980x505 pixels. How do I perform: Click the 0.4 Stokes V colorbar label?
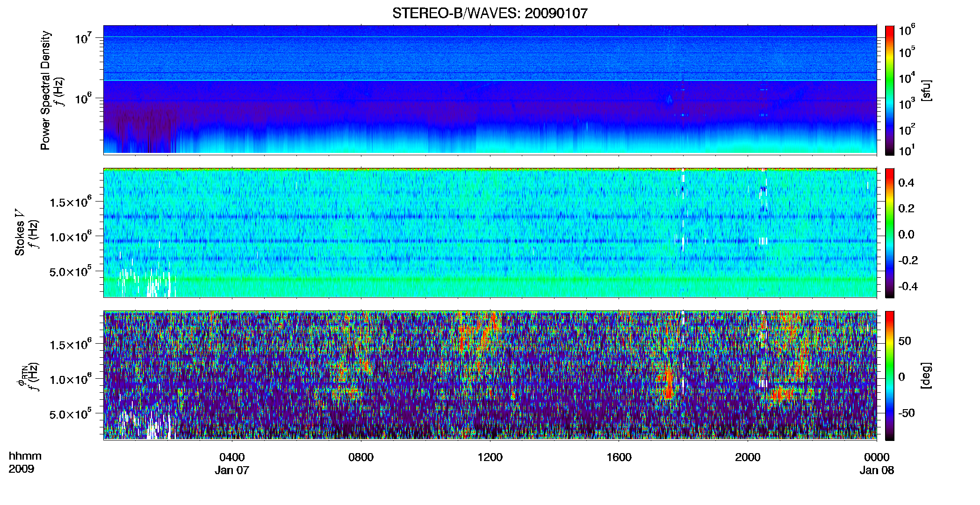pyautogui.click(x=906, y=183)
